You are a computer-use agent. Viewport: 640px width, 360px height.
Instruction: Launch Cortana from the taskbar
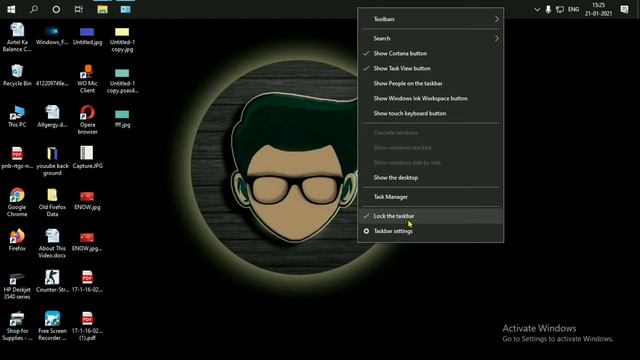[56, 9]
